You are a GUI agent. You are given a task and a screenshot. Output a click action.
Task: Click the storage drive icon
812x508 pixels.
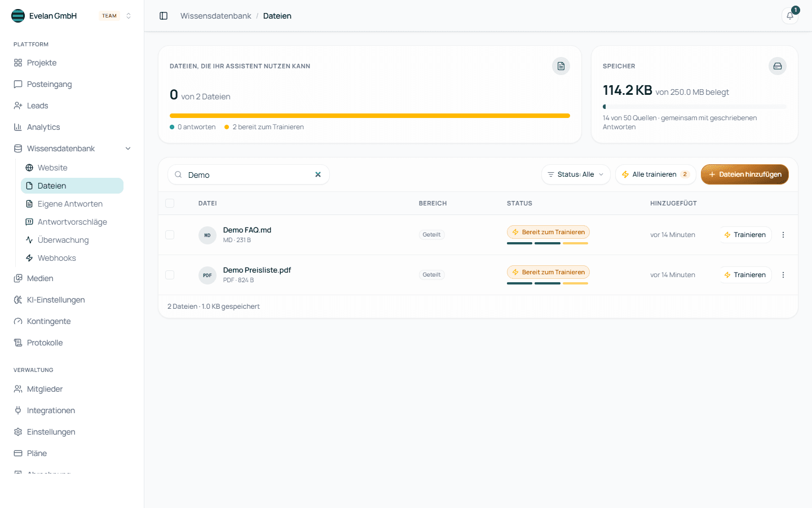coord(778,66)
